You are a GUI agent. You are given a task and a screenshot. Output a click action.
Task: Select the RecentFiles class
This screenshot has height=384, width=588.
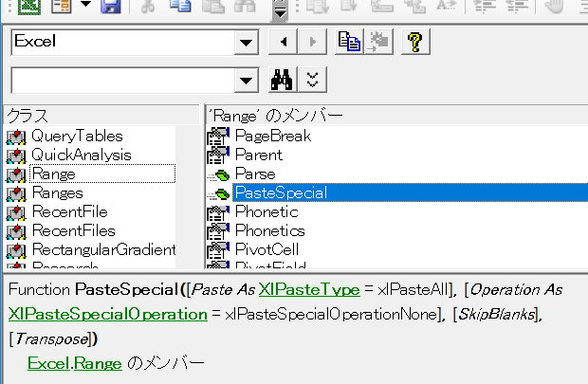pos(74,230)
